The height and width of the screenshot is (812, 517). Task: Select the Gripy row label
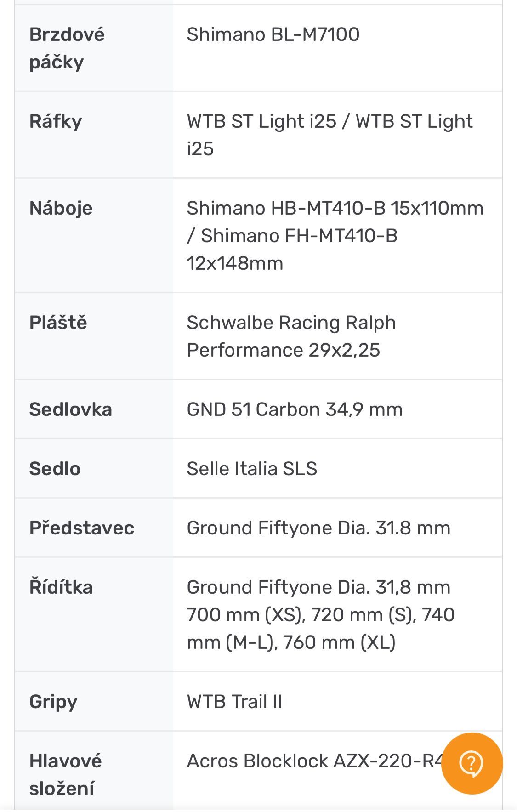tap(53, 702)
